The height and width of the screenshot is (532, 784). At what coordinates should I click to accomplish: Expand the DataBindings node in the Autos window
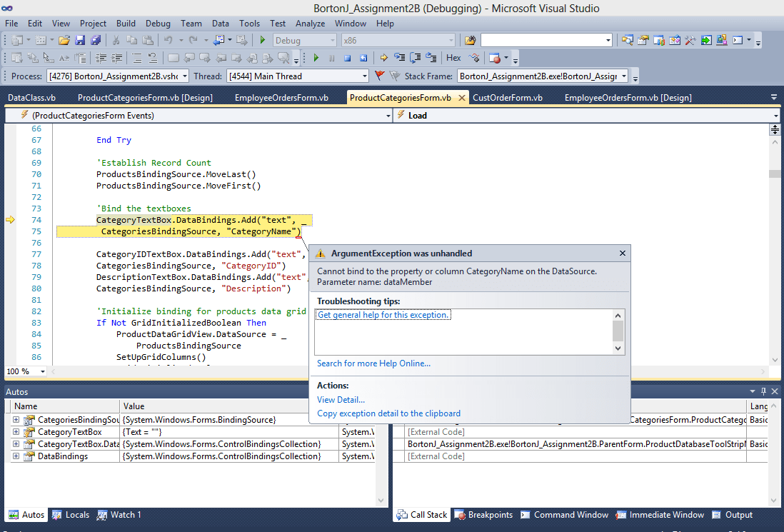click(x=16, y=456)
